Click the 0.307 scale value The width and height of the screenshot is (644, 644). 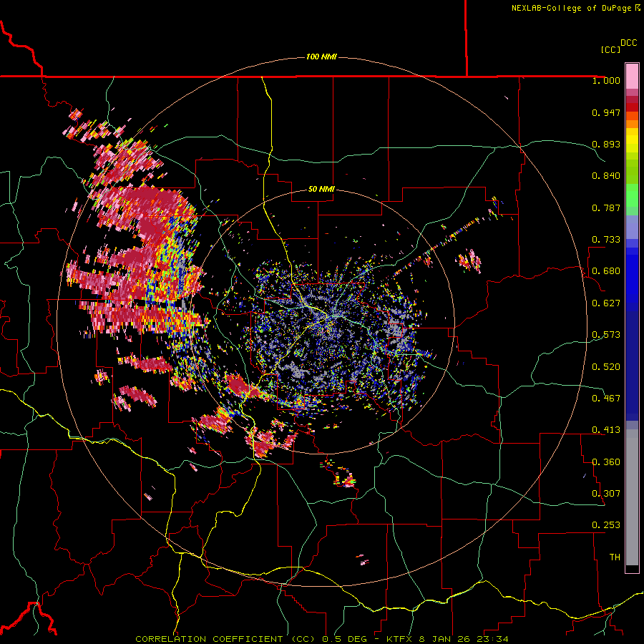[x=606, y=494]
